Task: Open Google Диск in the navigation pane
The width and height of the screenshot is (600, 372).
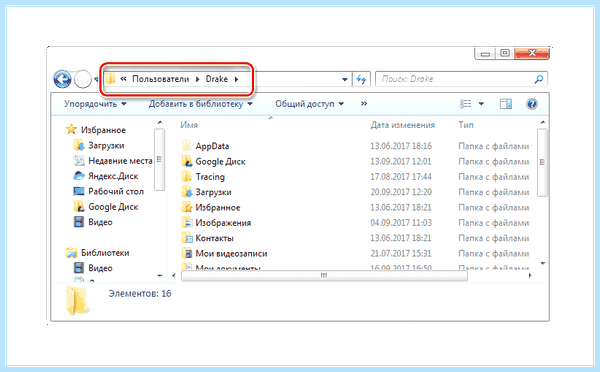Action: 113,207
